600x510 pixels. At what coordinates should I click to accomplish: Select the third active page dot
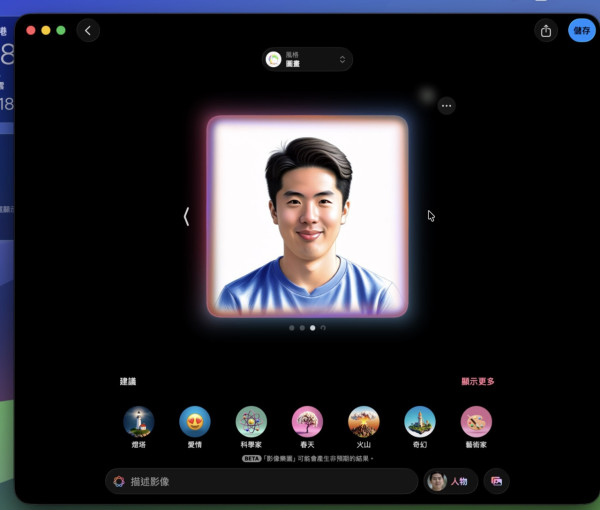click(313, 328)
